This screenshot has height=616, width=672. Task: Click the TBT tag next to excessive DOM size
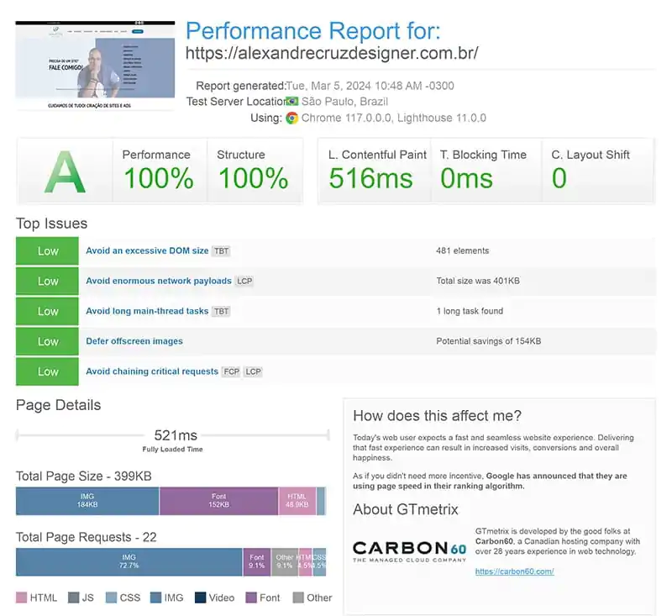point(221,251)
